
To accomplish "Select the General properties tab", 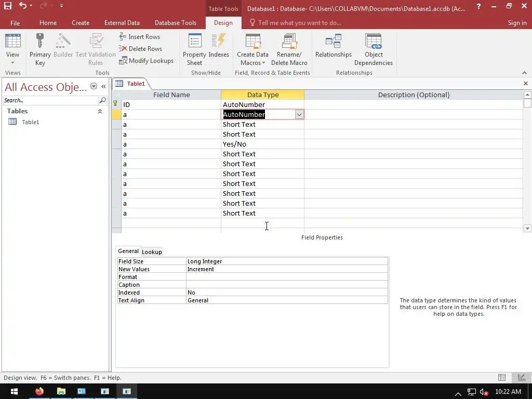I will click(x=128, y=251).
